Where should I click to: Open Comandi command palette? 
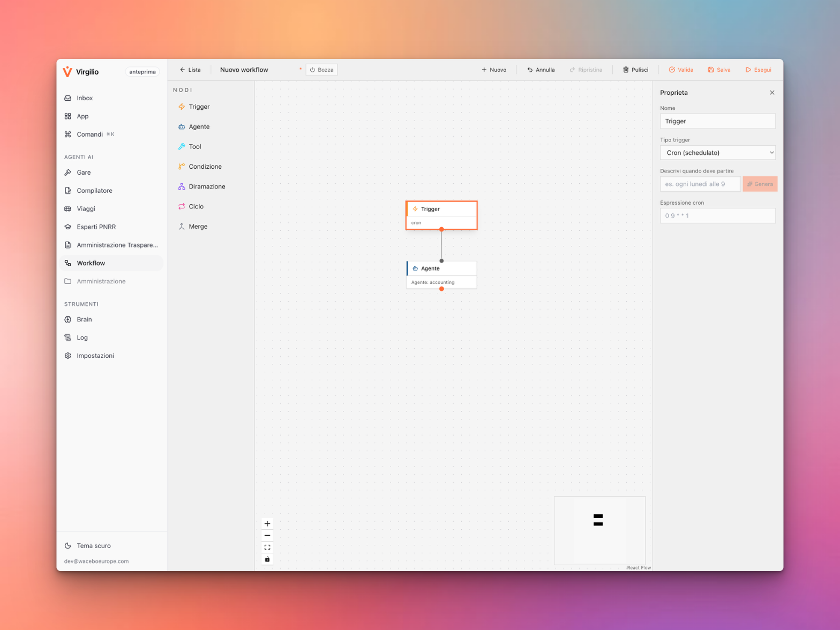click(112, 134)
